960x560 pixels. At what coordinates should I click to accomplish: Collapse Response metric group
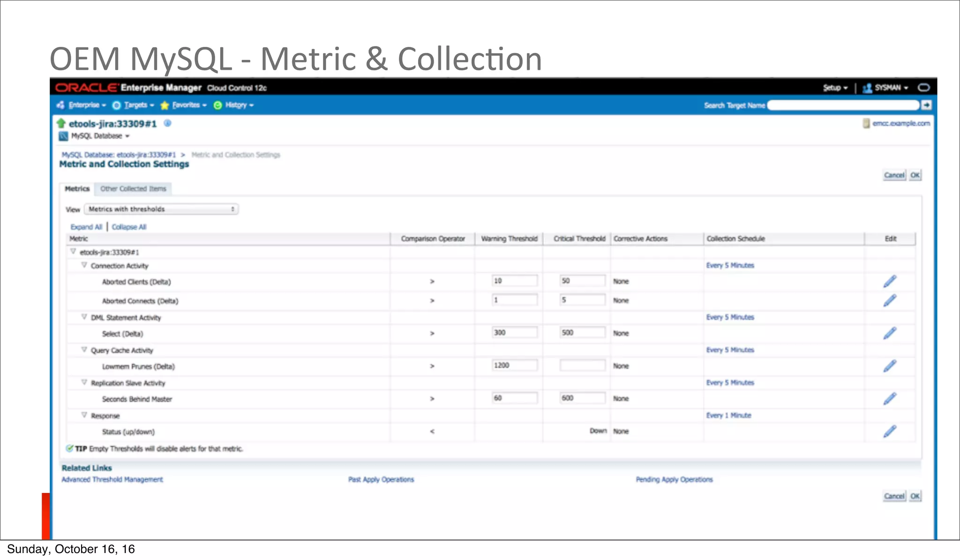[84, 415]
